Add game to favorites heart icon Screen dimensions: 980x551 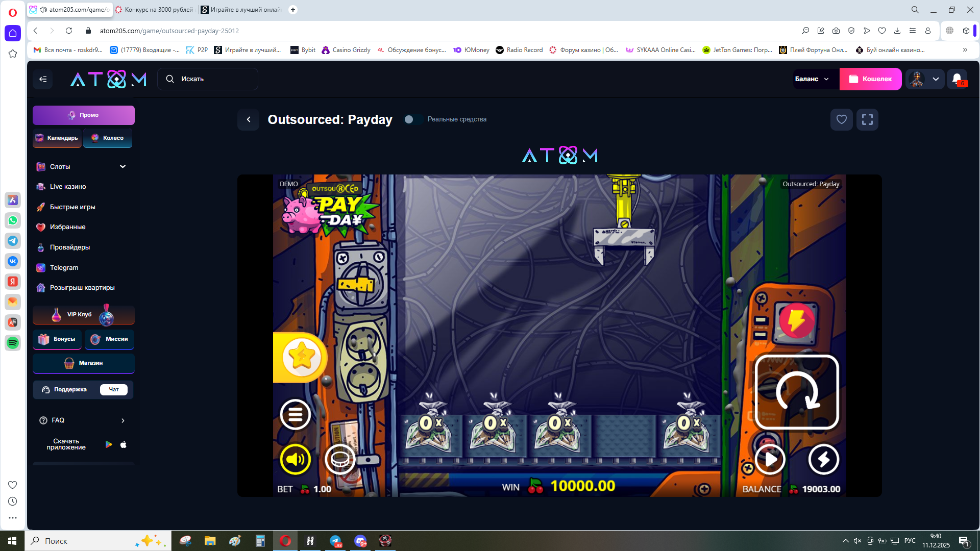[841, 119]
